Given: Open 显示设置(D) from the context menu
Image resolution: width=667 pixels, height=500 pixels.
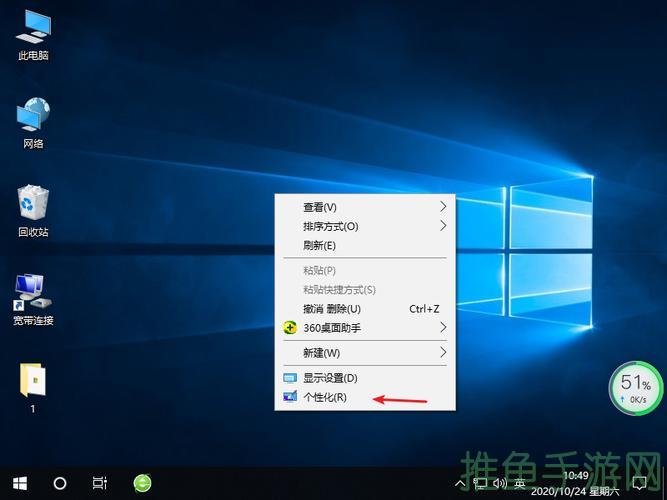Looking at the screenshot, I should coord(330,378).
